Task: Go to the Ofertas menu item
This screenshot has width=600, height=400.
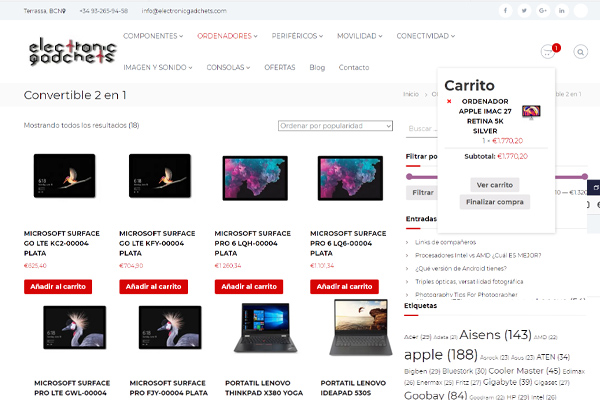Action: 279,67
